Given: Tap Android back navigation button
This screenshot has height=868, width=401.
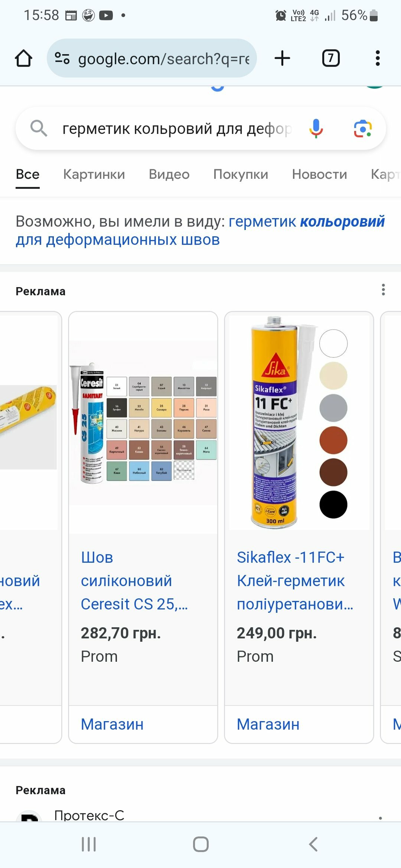Looking at the screenshot, I should (x=313, y=844).
